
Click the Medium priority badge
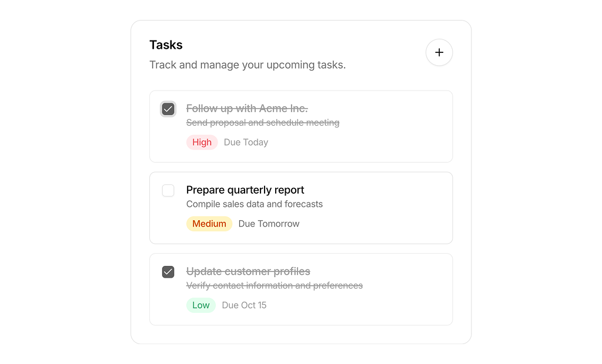pos(209,224)
